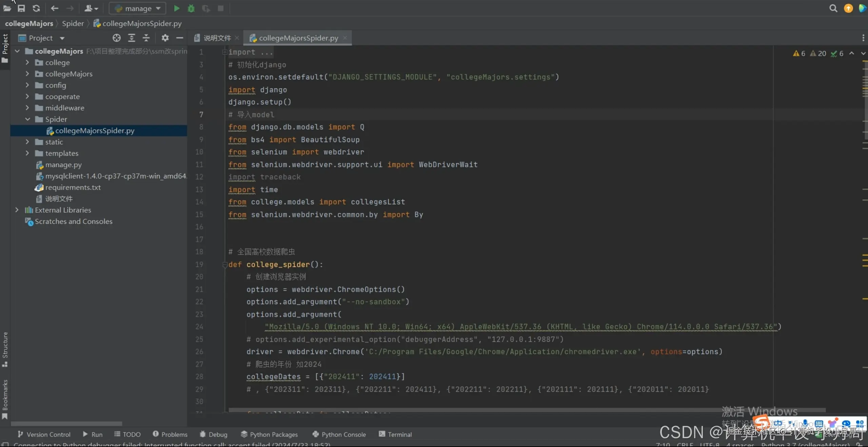Collapse the Spider folder
868x447 pixels.
click(27, 119)
